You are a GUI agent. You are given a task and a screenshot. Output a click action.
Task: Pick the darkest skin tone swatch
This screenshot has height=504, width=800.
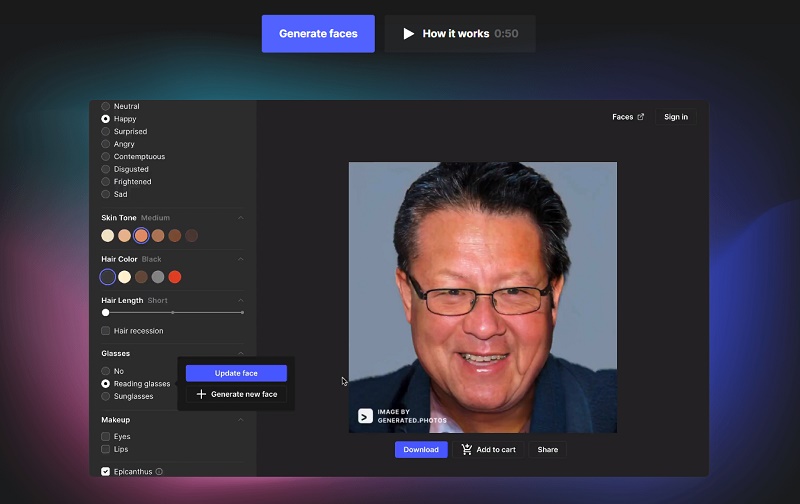(192, 235)
